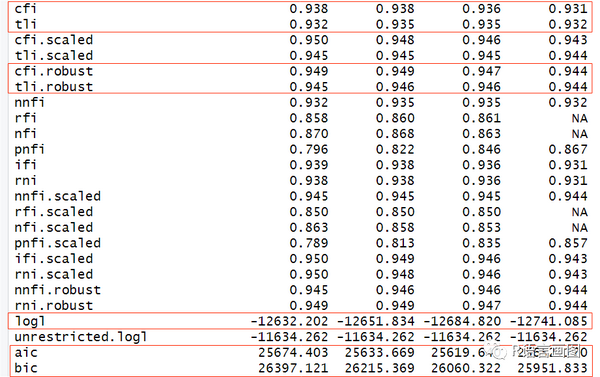Select the rni.robust row label
This screenshot has height=377, width=600.
coord(54,305)
